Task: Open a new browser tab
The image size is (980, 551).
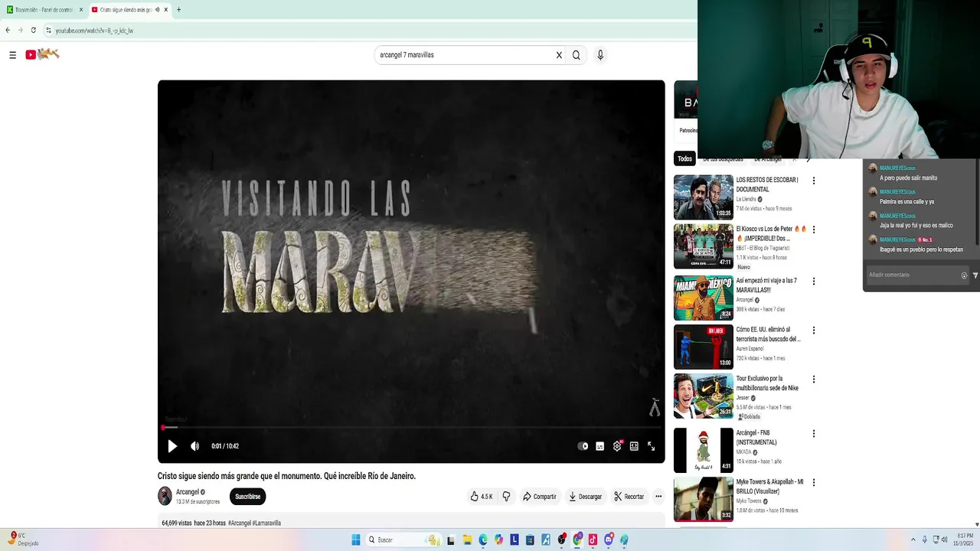Action: click(x=178, y=10)
